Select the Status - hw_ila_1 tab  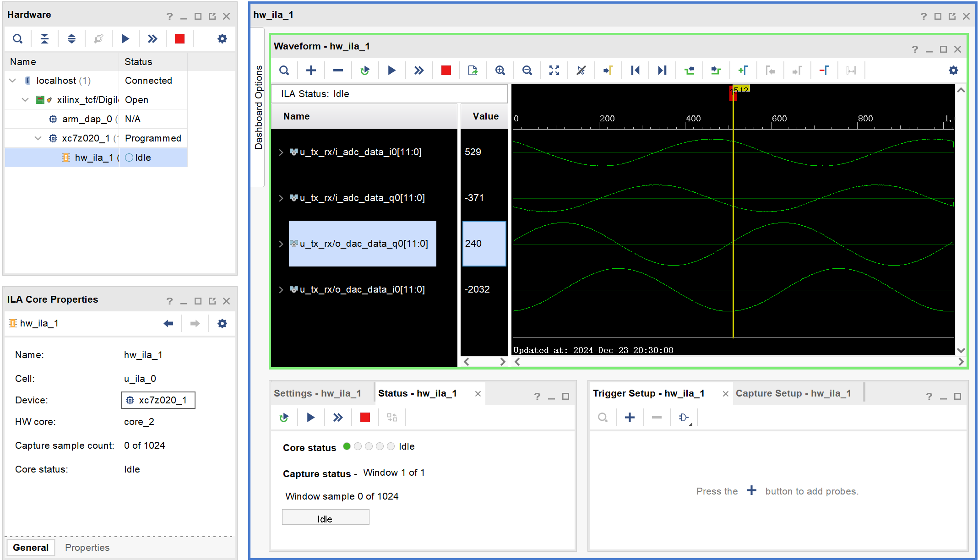[x=418, y=394]
